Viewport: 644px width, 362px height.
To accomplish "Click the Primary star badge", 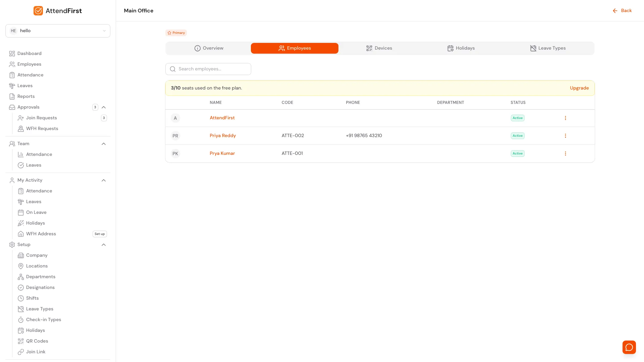I will [176, 33].
